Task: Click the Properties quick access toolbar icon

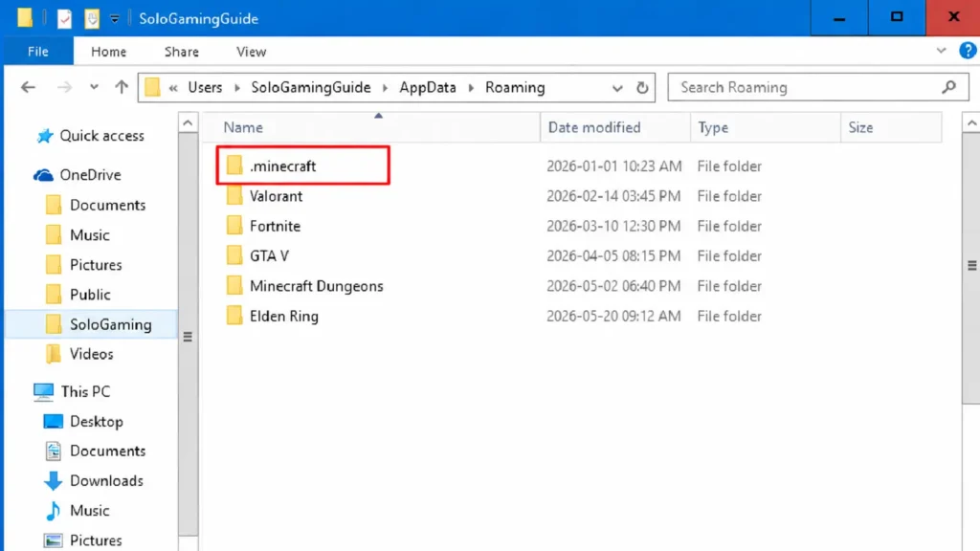Action: 64,19
